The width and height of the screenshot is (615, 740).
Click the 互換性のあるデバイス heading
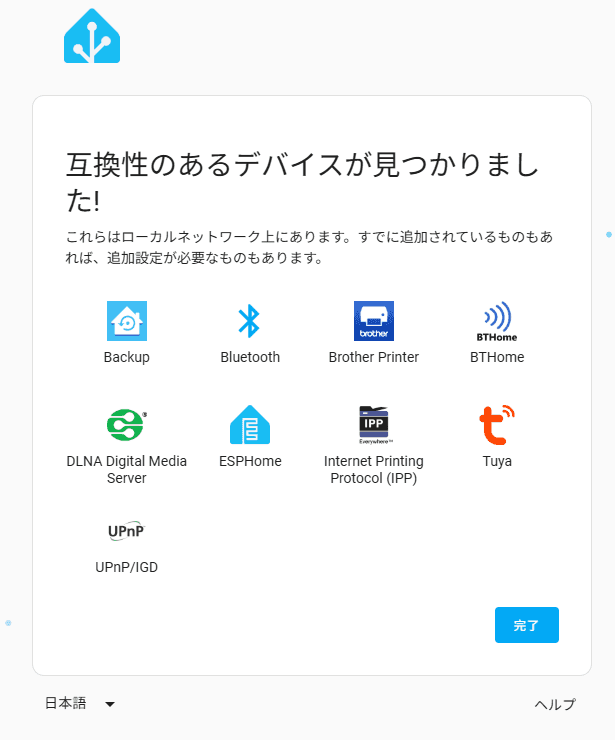(302, 183)
